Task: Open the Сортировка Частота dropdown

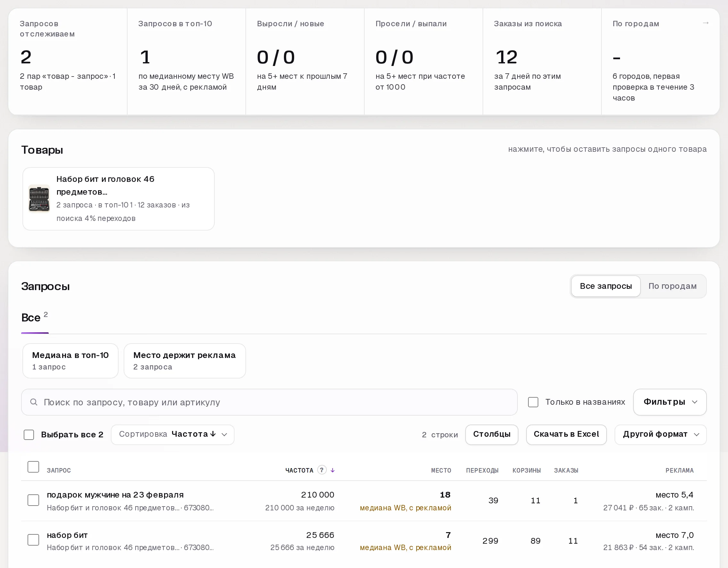Action: click(x=173, y=434)
